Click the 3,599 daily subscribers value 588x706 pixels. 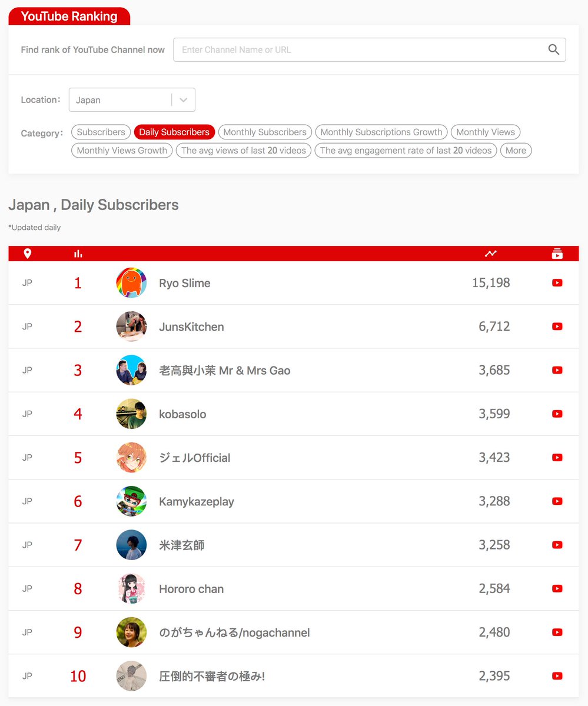pos(494,414)
